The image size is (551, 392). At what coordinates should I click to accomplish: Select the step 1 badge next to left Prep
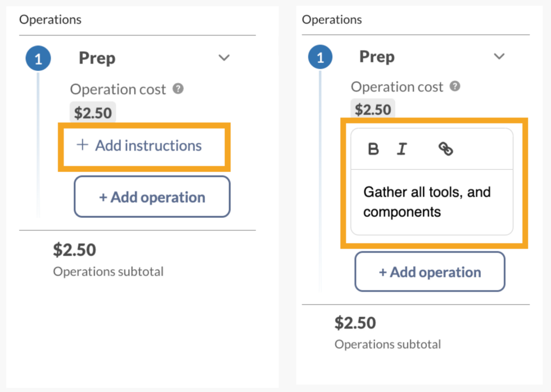point(38,58)
